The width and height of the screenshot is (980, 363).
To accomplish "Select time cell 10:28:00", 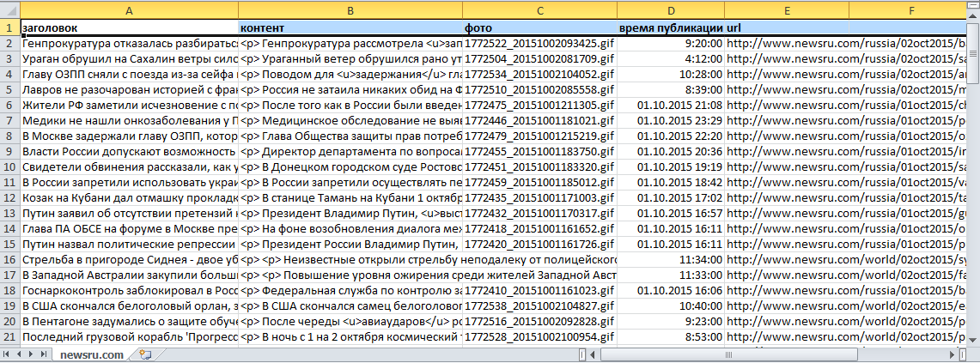I will click(672, 75).
